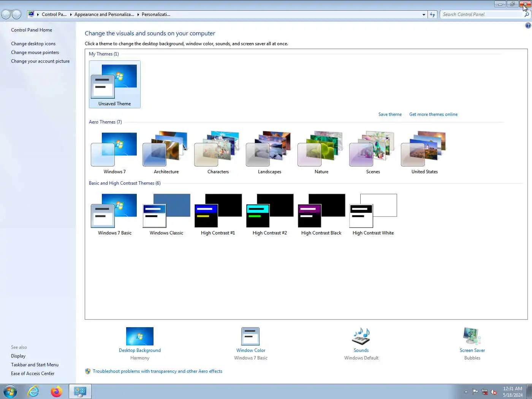
Task: Click the Back navigation button
Action: [6, 14]
